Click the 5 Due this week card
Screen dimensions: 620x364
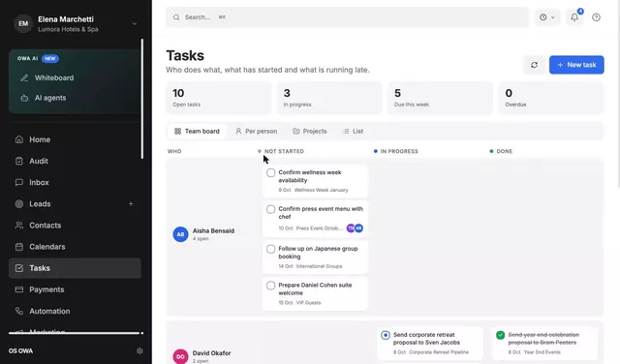point(441,98)
